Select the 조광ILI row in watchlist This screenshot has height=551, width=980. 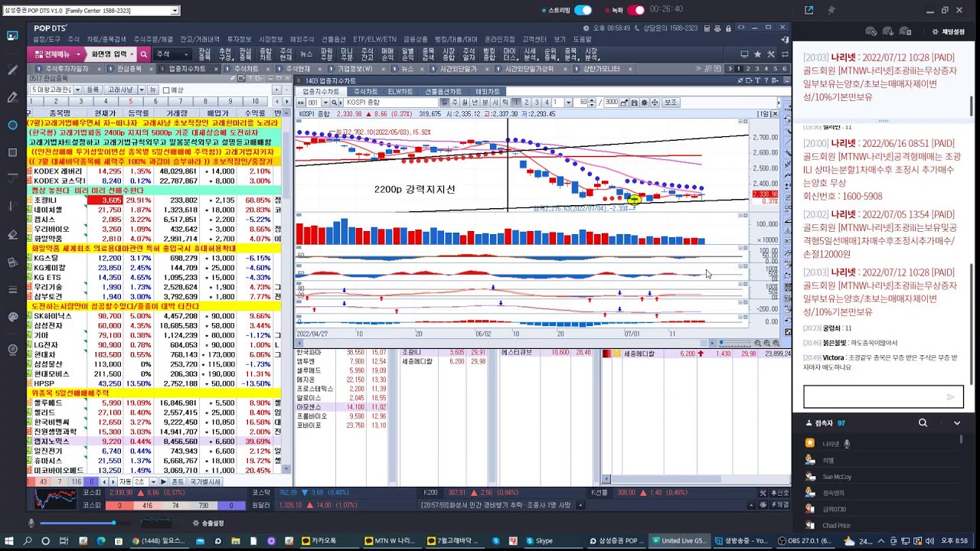click(x=154, y=201)
